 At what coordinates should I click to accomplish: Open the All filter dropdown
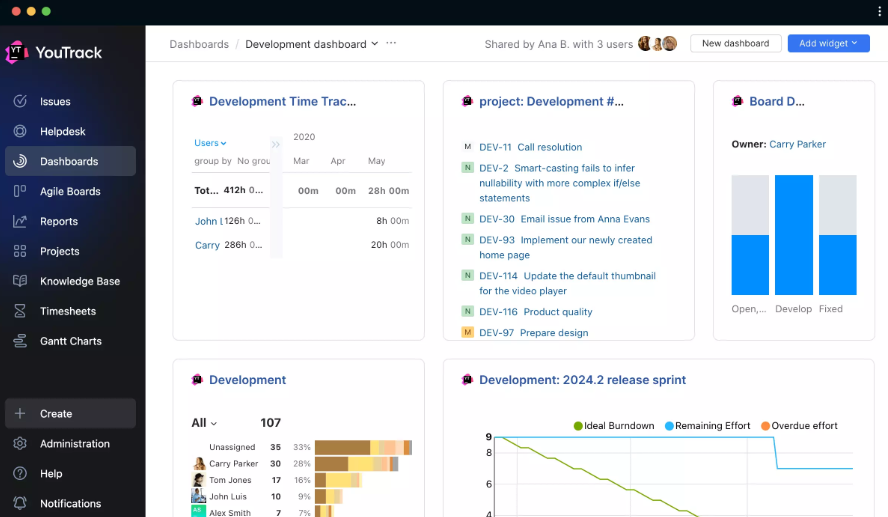pos(204,423)
